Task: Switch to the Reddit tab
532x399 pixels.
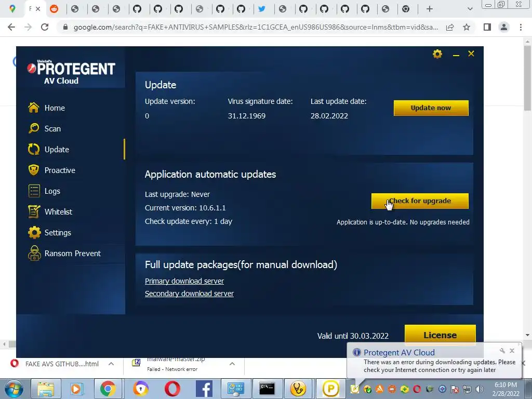Action: (x=54, y=9)
